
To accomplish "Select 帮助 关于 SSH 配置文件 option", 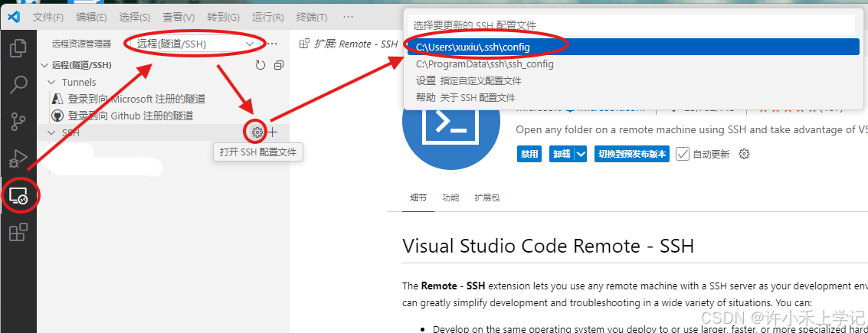I will (634, 98).
